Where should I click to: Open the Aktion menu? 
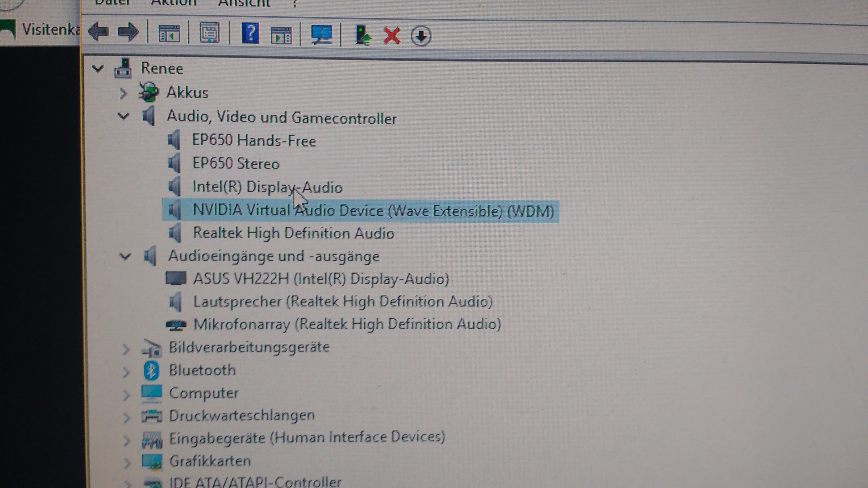tap(174, 3)
